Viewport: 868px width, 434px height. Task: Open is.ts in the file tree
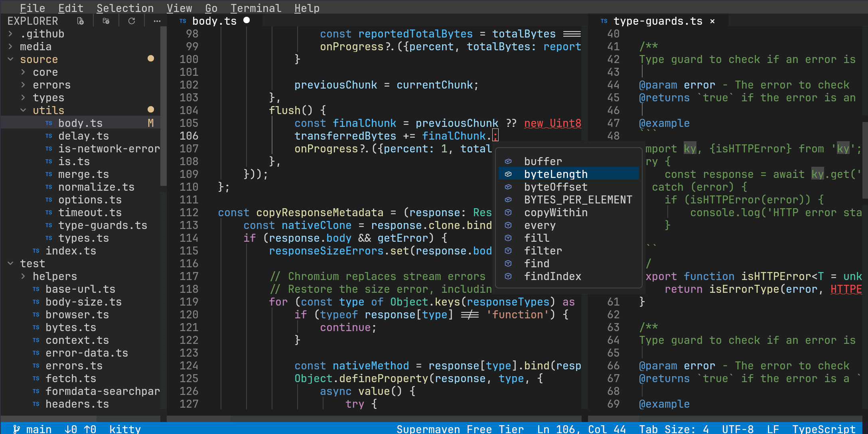click(x=80, y=162)
